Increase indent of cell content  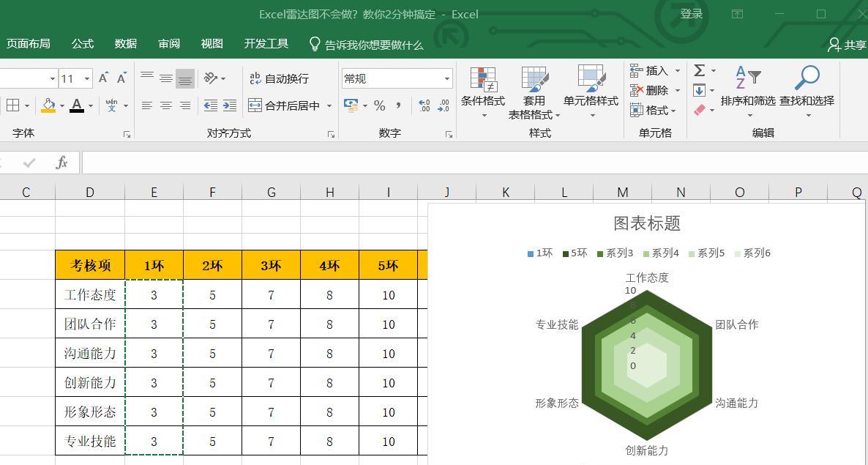click(230, 105)
